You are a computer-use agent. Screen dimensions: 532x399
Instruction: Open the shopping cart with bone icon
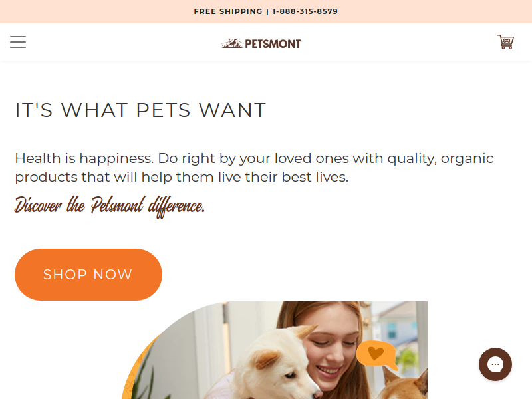(x=505, y=42)
